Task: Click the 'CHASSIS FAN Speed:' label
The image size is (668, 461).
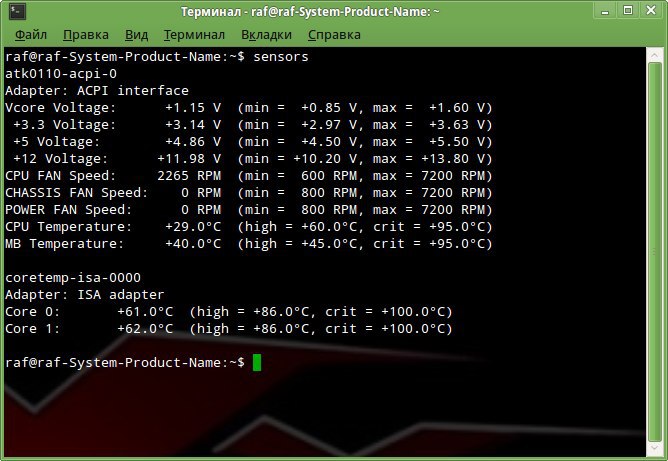Action: 77,193
